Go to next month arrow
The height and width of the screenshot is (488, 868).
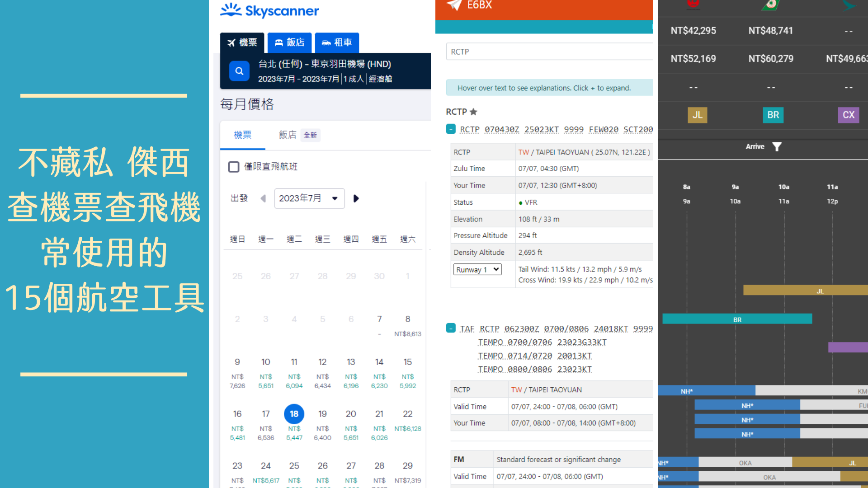[x=356, y=198]
